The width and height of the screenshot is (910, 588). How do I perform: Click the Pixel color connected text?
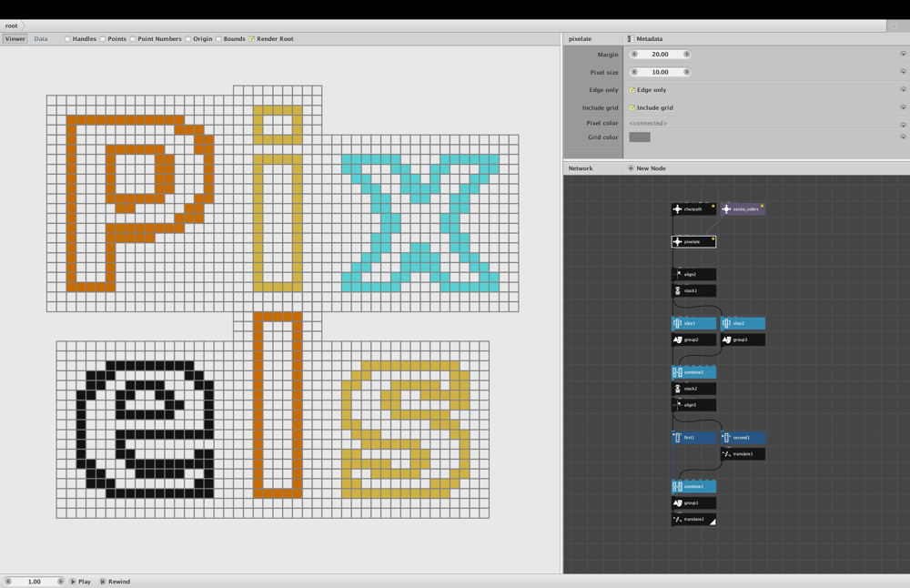[x=648, y=123]
